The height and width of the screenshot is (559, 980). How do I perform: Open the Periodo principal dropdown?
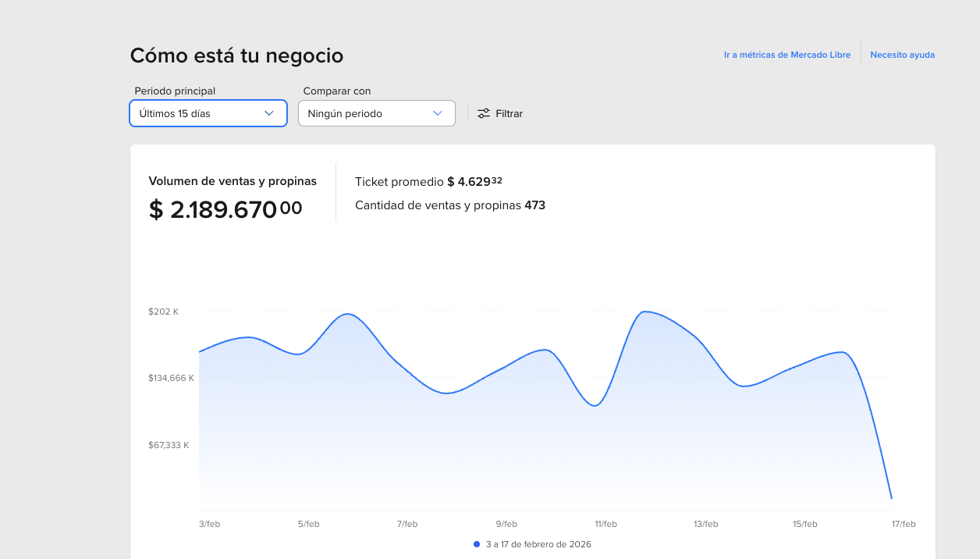pos(208,113)
